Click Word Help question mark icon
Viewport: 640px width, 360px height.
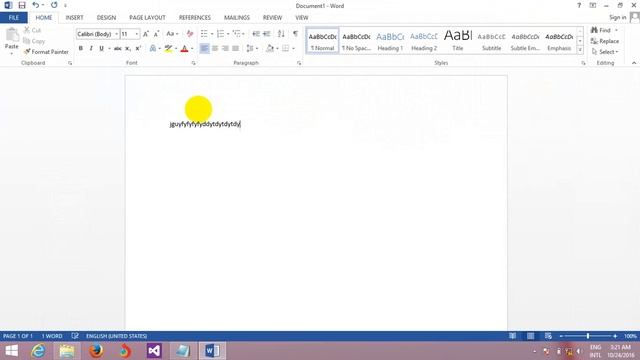pos(579,5)
